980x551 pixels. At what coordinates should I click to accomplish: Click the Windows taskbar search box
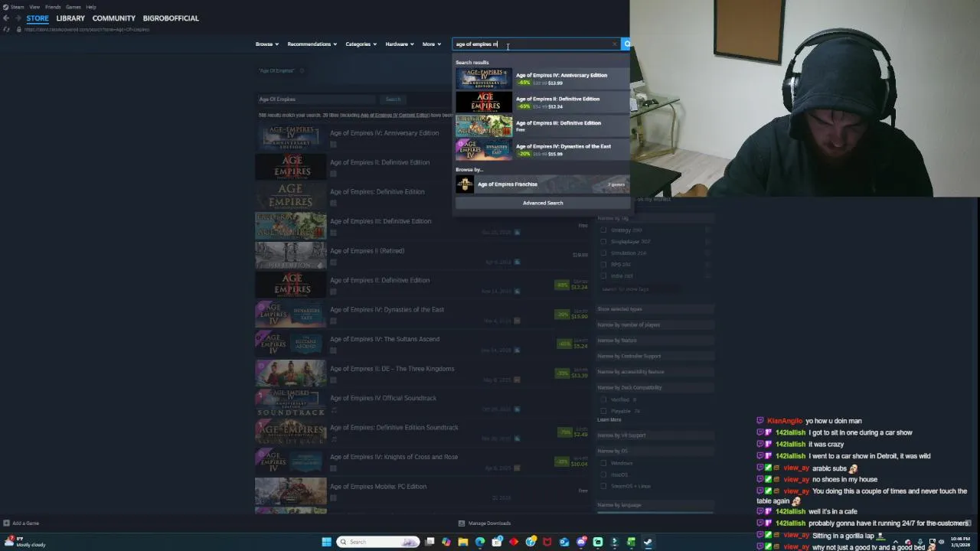tap(378, 542)
